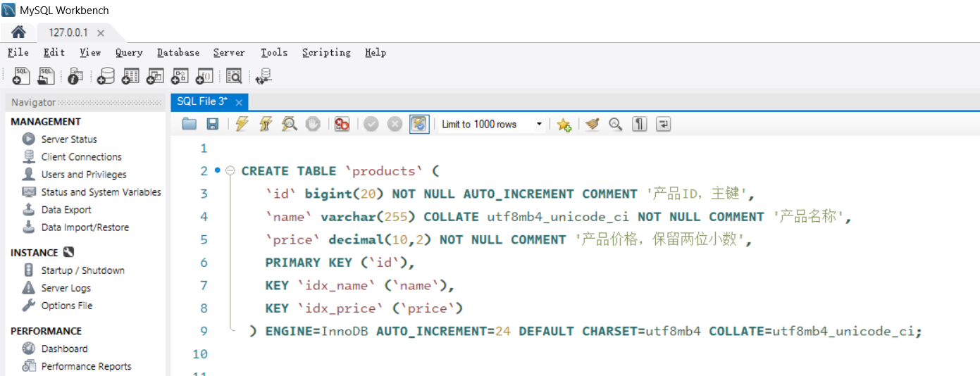The image size is (980, 376).
Task: Switch to the 127.0.0.1 connection tab
Action: pos(68,32)
